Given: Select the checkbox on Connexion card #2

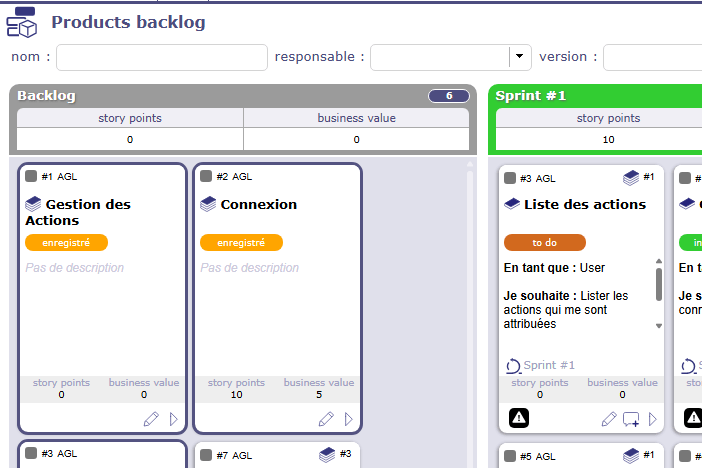Looking at the screenshot, I should (x=206, y=177).
